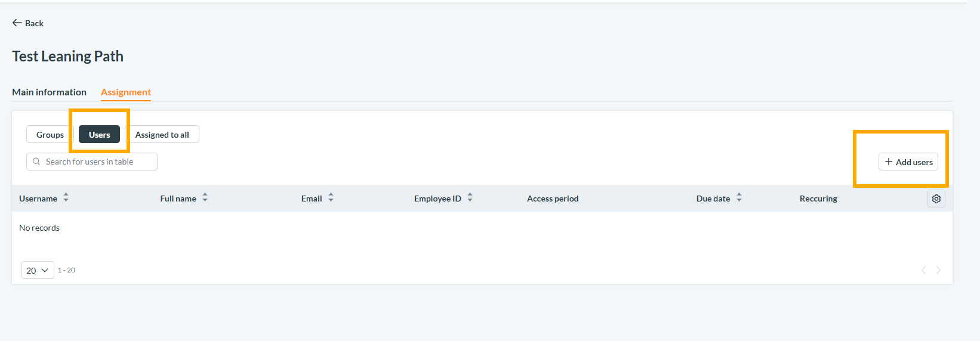Go to previous page chevron
Viewport: 980px width, 341px height.
[x=923, y=270]
